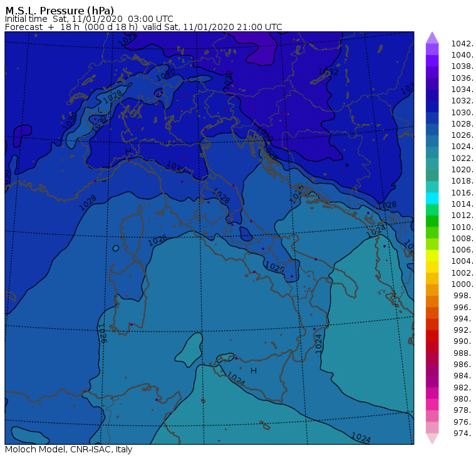Pick the magenta legend color between 980 and 982
The width and height of the screenshot is (476, 458).
coord(432,393)
